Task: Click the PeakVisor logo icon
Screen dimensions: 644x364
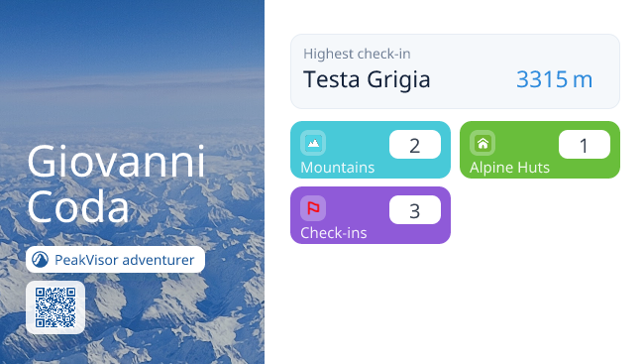Action: [41, 260]
